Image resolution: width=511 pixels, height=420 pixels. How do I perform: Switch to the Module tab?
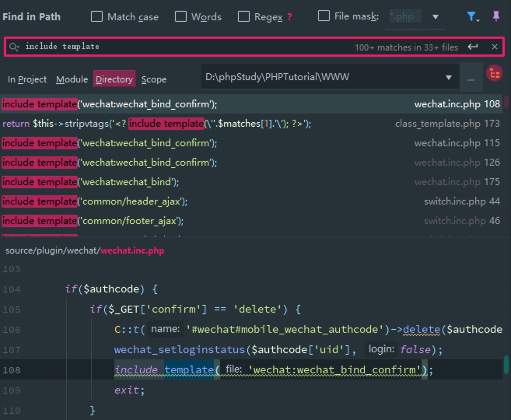point(72,79)
